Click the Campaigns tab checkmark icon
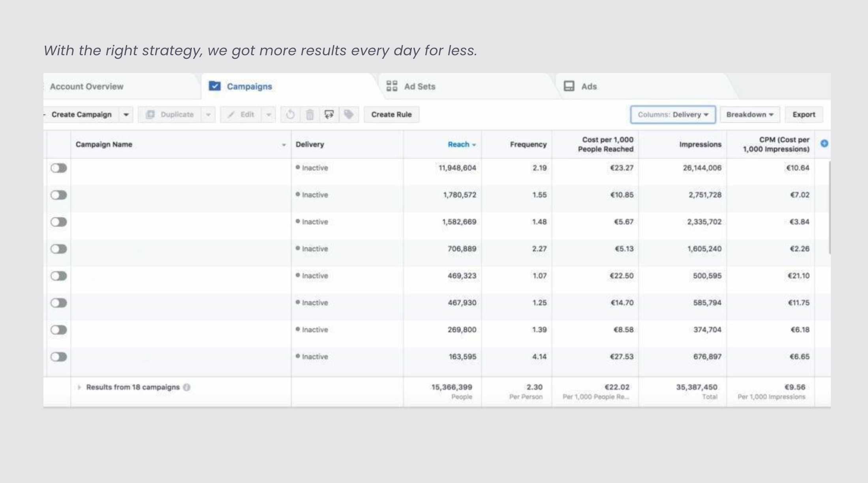 (x=214, y=86)
